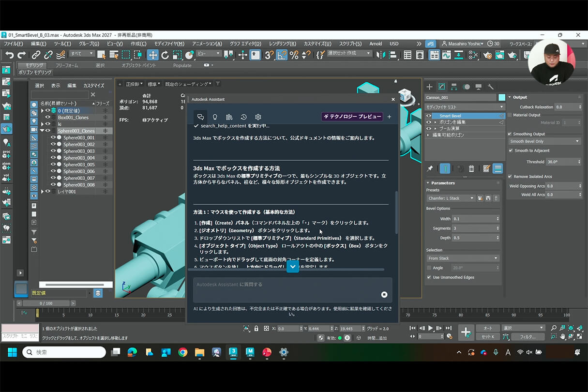This screenshot has height=392, width=588.
Task: Open Select by Name list icon
Action: coord(114,55)
